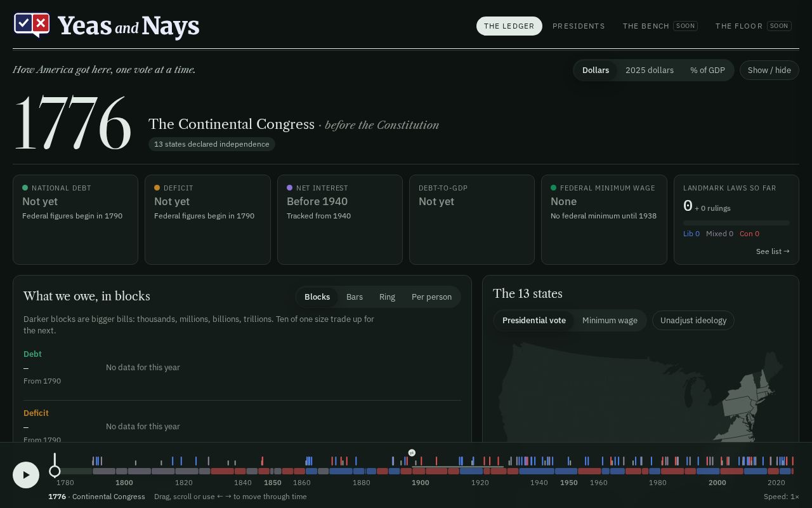Select The Bench tab

pos(660,26)
